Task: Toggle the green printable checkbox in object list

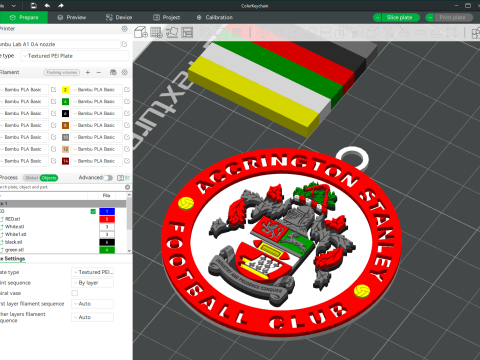Action: pos(93,211)
